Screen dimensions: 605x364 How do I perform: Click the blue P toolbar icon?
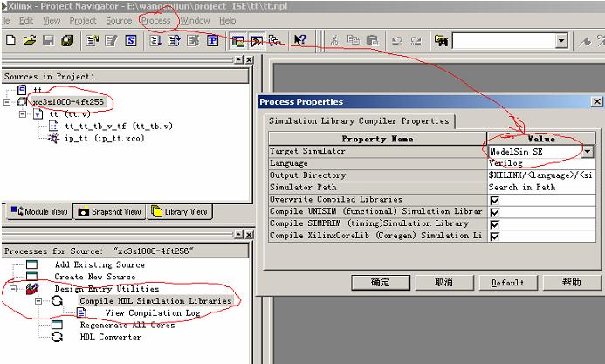[x=213, y=40]
